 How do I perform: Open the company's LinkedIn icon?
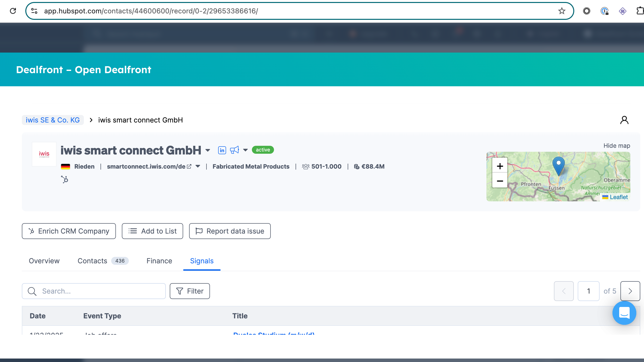click(x=222, y=150)
